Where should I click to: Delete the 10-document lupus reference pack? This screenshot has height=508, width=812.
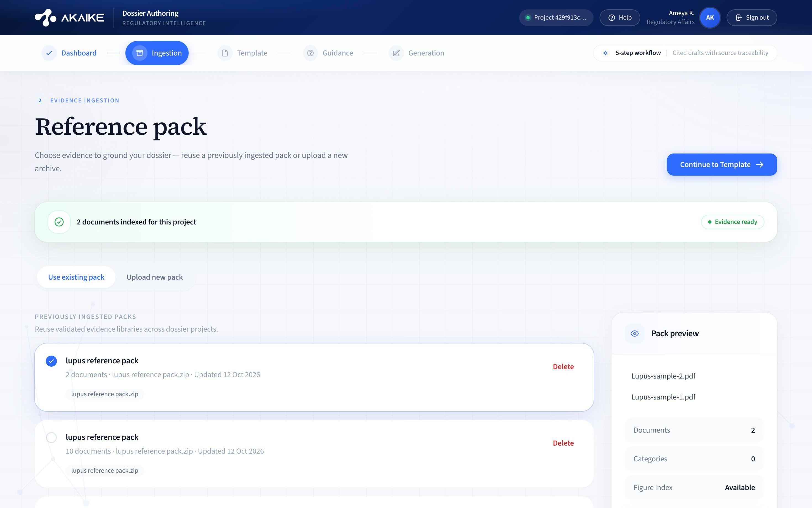click(563, 443)
